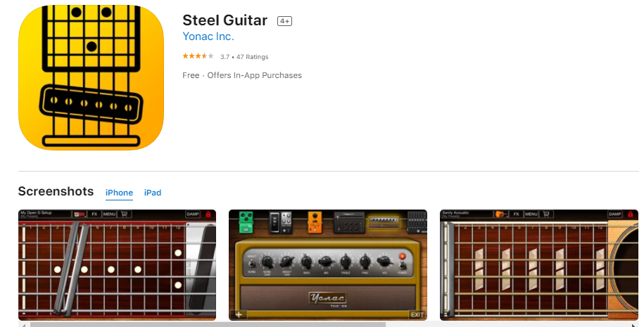This screenshot has height=327, width=644.
Task: Click the star rating showing 3.7
Action: point(198,56)
